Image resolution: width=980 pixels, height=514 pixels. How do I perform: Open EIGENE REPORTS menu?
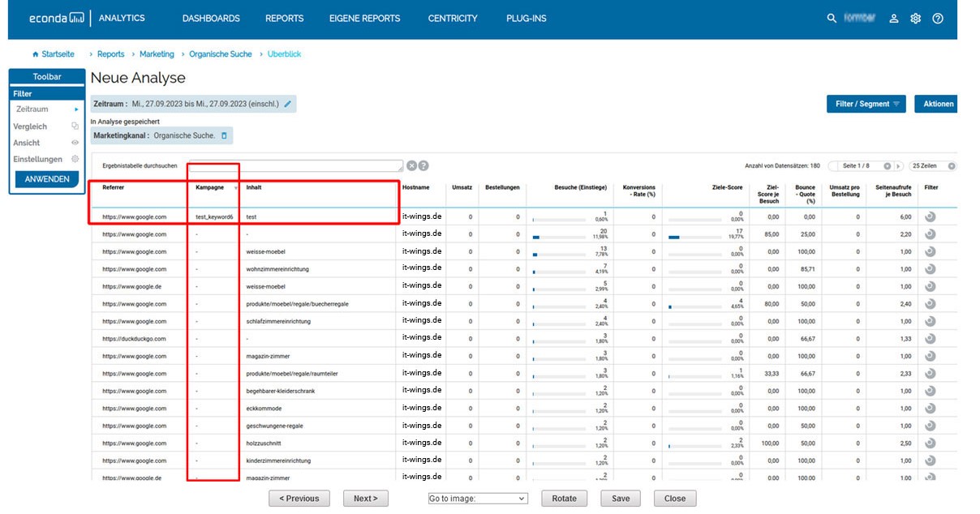coord(364,18)
